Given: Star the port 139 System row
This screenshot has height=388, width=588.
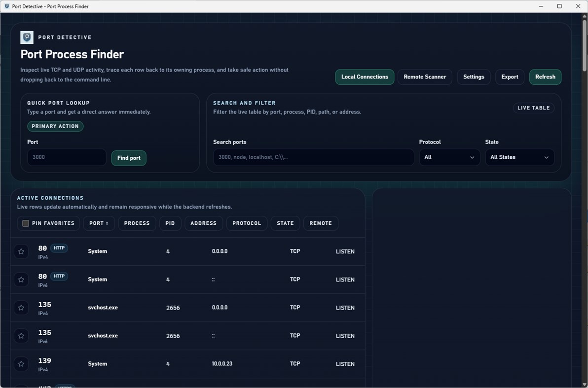Looking at the screenshot, I should click(x=21, y=364).
